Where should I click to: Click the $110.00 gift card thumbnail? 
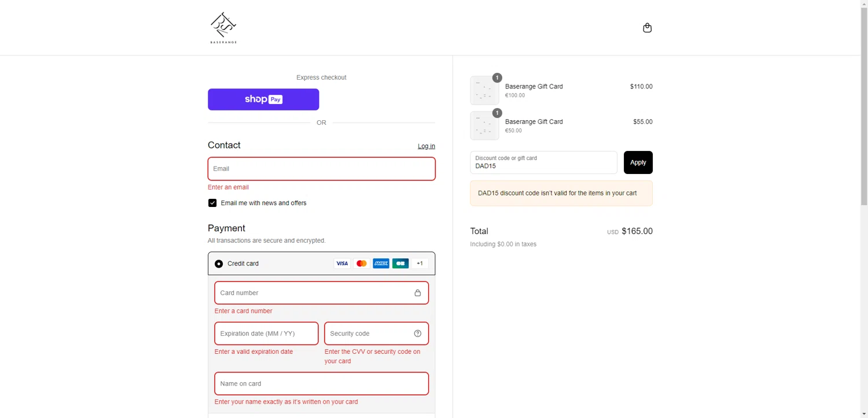pos(484,91)
